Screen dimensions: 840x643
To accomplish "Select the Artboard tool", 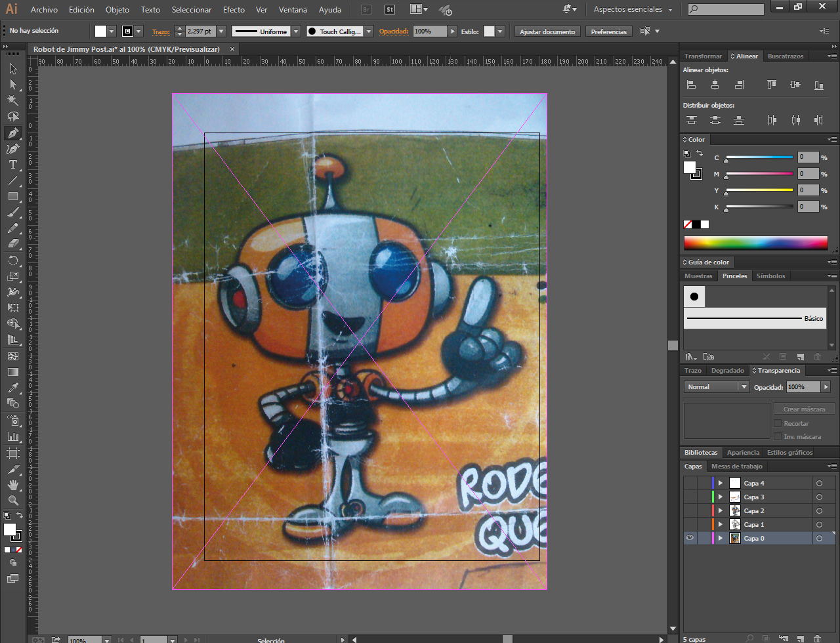I will [12, 453].
